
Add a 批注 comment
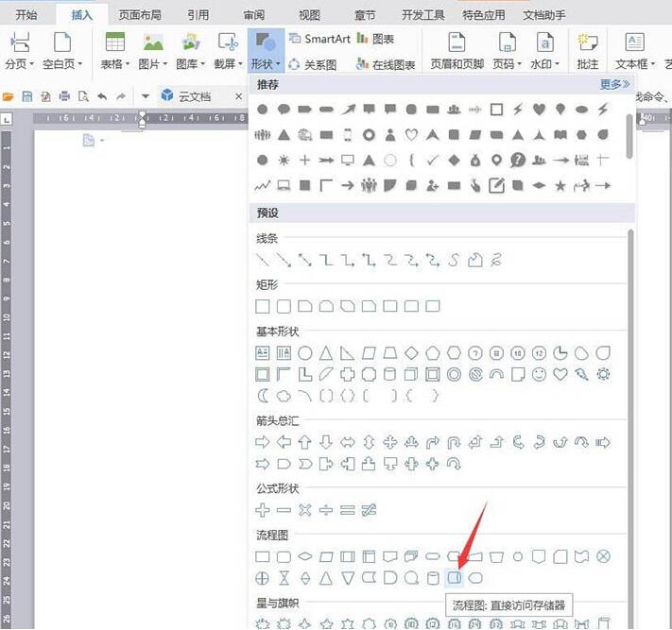click(588, 49)
